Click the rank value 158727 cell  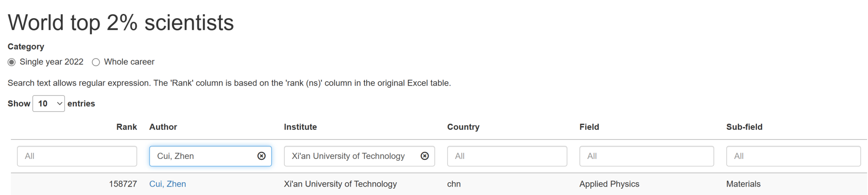point(123,184)
